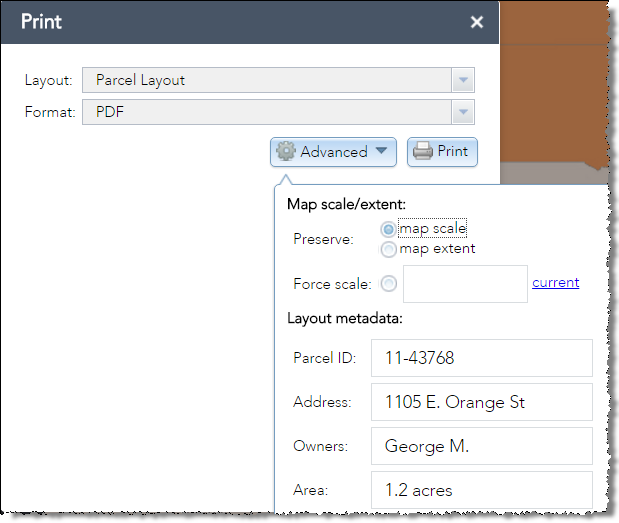Click the map extent label text
The image size is (619, 523).
click(x=437, y=249)
